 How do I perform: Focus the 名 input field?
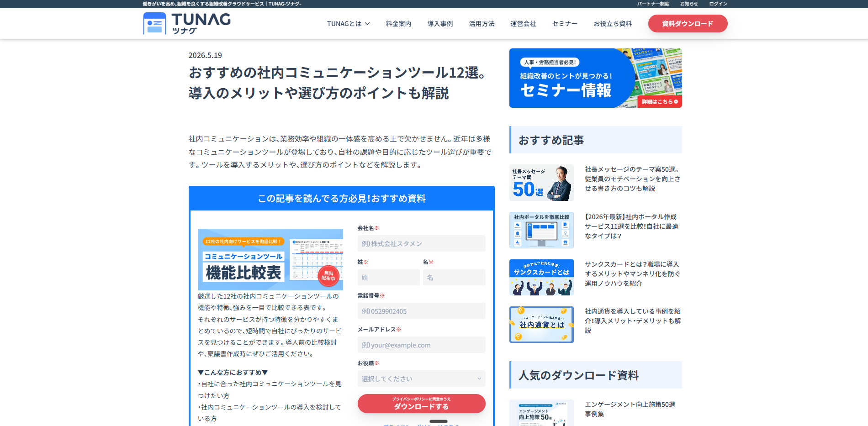tap(454, 277)
